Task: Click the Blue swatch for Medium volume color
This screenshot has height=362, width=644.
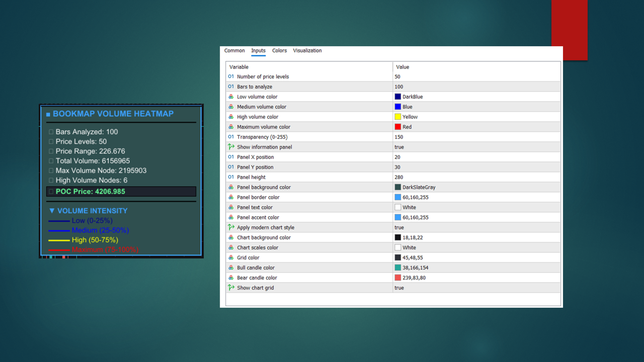Action: 398,107
